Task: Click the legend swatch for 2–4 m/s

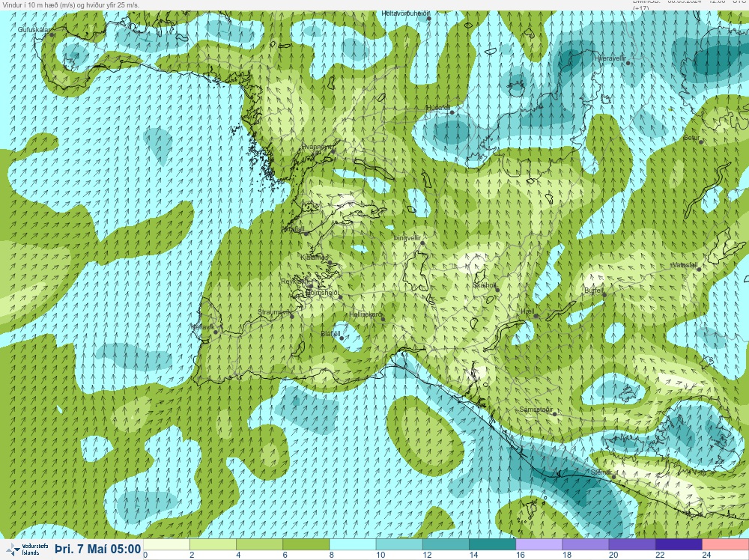Action: point(213,544)
